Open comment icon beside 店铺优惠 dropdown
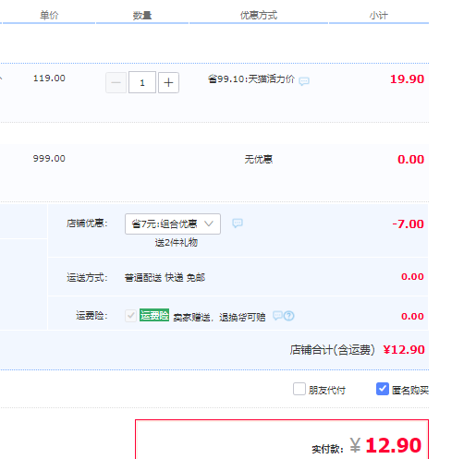 tap(238, 223)
